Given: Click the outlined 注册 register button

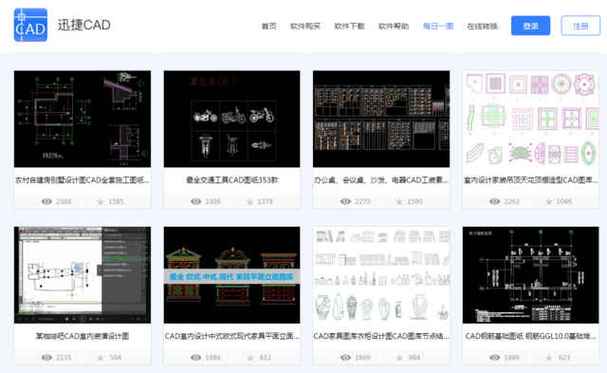Looking at the screenshot, I should (581, 26).
